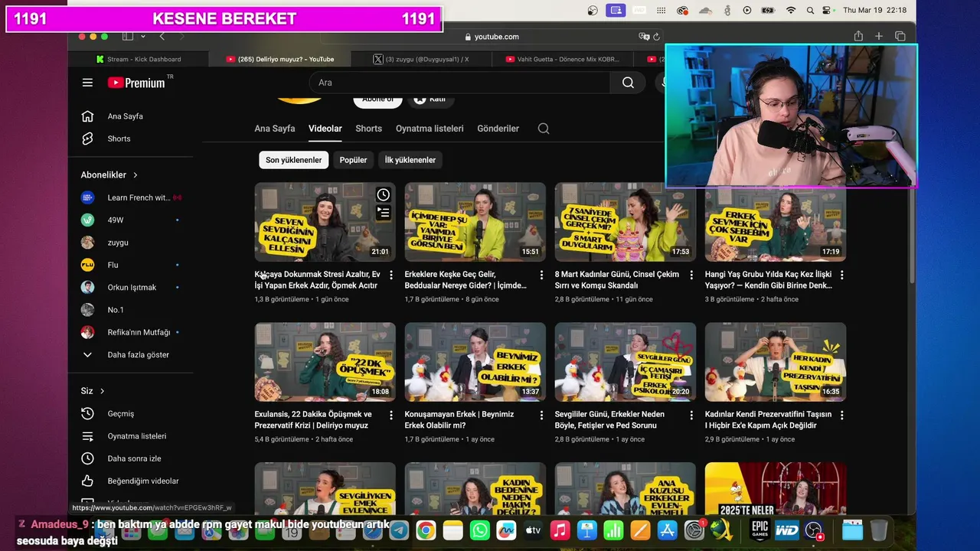
Task: Select İlk yüklenenler filter chip
Action: point(410,160)
